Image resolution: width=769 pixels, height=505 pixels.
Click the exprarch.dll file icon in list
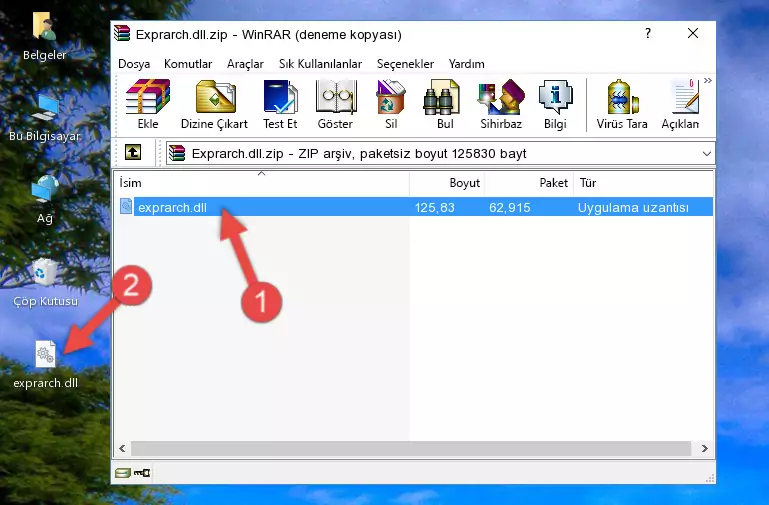click(126, 206)
